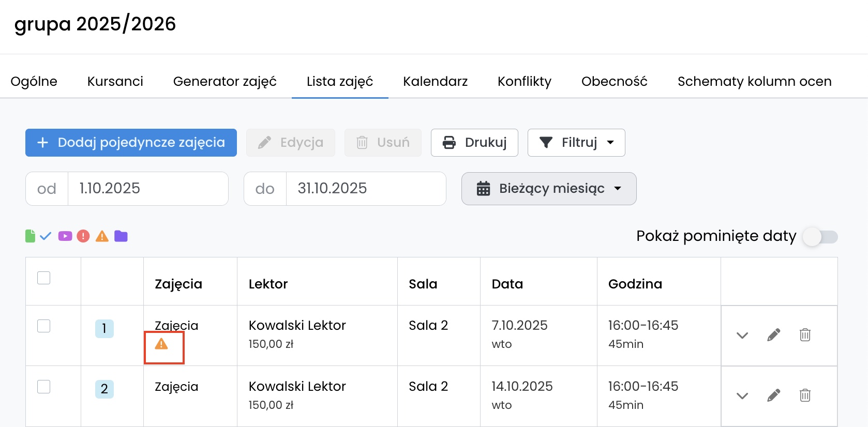The height and width of the screenshot is (427, 868).
Task: Edit the 14.10.2025 class with pencil icon
Action: pyautogui.click(x=773, y=396)
